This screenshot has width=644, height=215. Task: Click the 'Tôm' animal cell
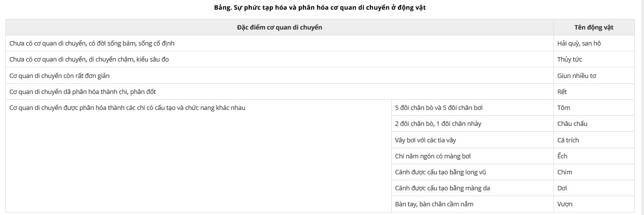pyautogui.click(x=594, y=107)
